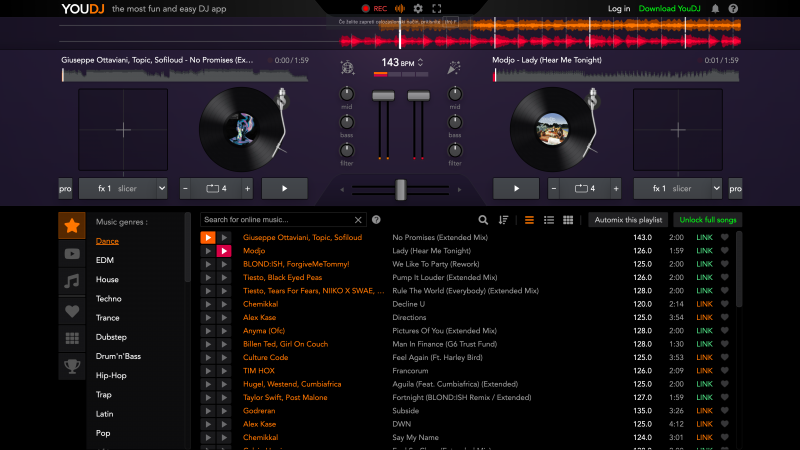Click the crossfader slider handle
The height and width of the screenshot is (450, 800).
click(401, 189)
